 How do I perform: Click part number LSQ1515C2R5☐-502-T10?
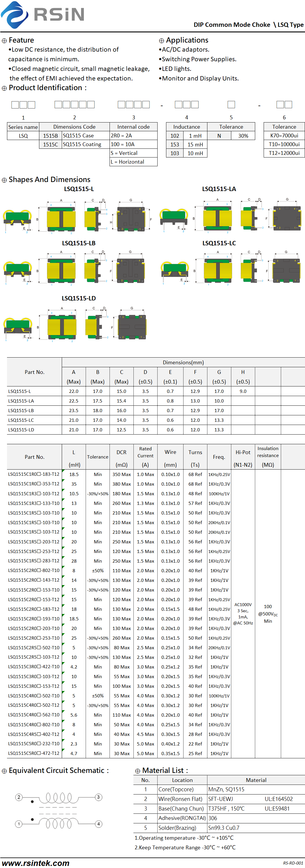tap(34, 647)
